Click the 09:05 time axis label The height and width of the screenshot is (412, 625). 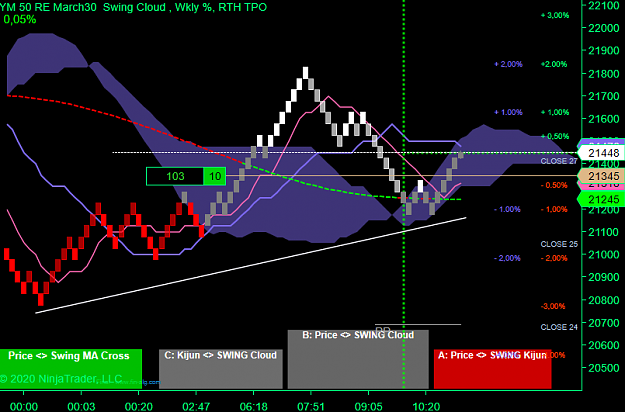point(368,407)
